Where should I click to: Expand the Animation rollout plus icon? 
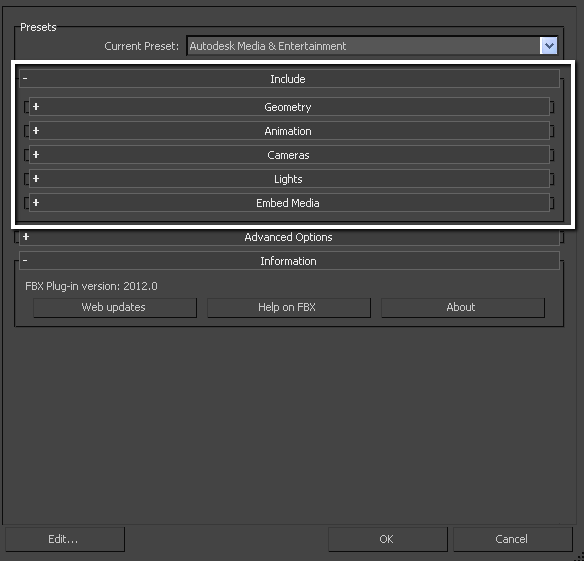click(36, 130)
